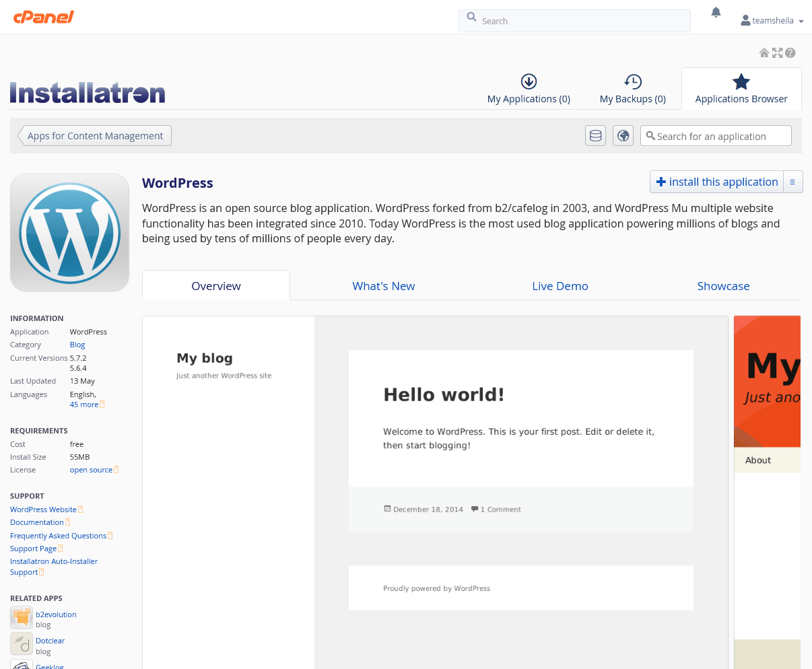Select the Applications Browser tab
Screen dimensions: 812x669
click(x=741, y=89)
